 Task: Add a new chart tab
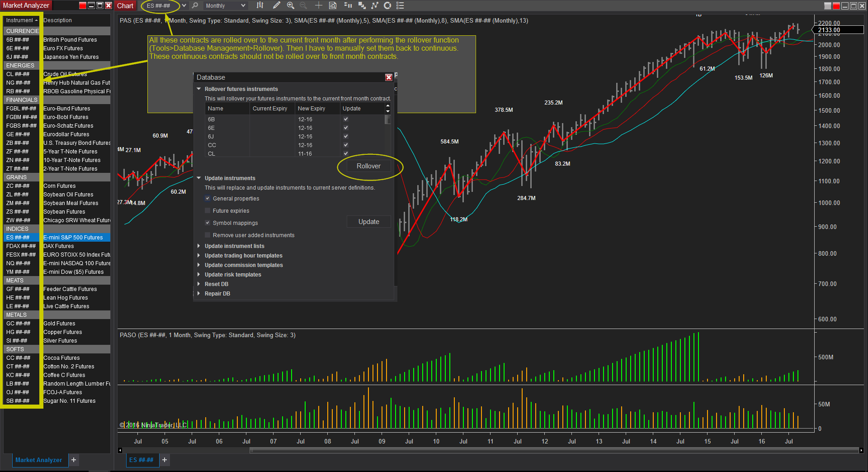(x=165, y=460)
